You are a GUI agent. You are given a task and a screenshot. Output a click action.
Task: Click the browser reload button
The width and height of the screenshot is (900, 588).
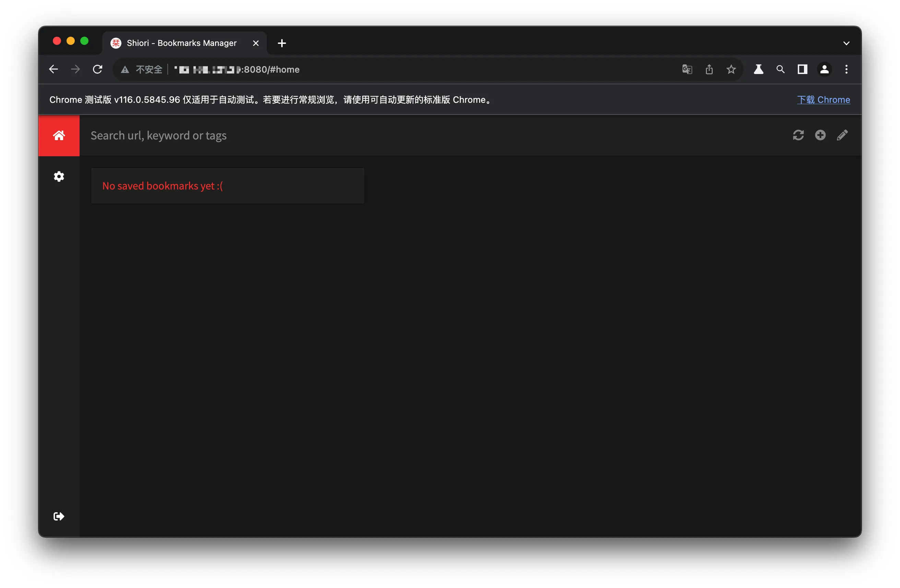tap(97, 70)
